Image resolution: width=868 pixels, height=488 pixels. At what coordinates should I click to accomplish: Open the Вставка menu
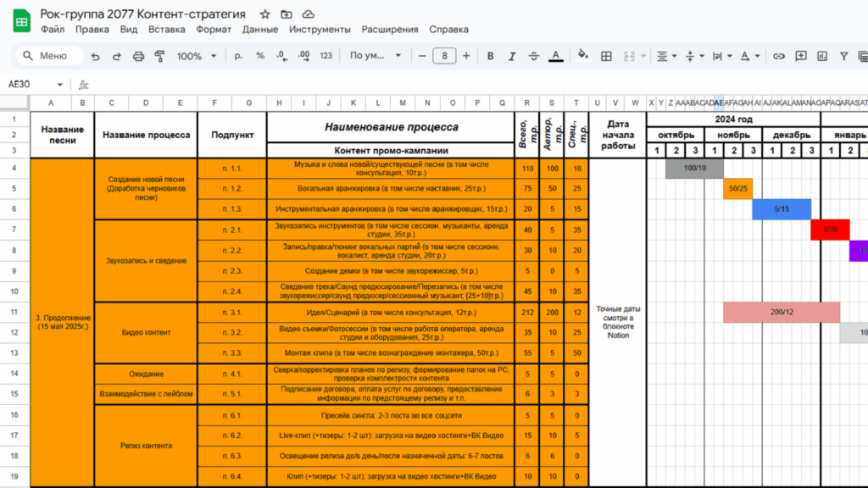(167, 30)
